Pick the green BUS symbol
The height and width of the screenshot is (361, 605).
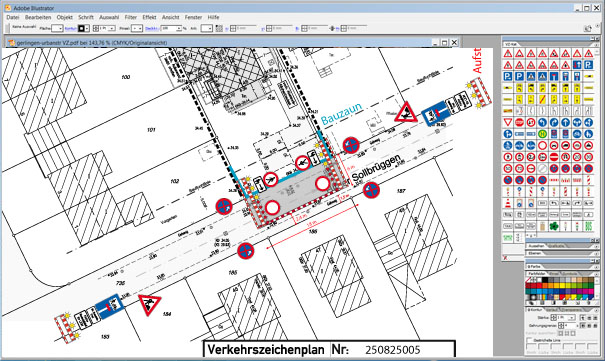pos(588,226)
